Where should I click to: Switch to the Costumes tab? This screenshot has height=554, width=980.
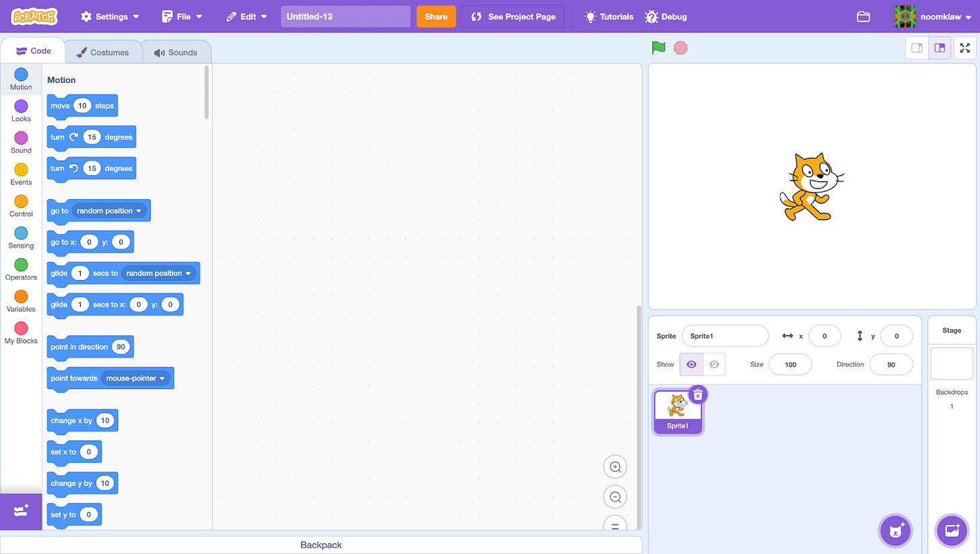click(103, 52)
